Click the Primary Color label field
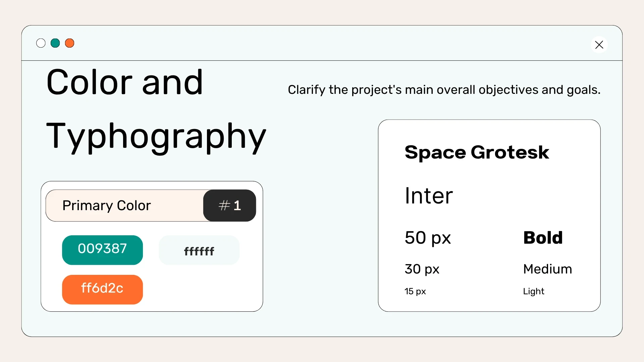Screen dimensions: 644x362 pyautogui.click(x=124, y=205)
